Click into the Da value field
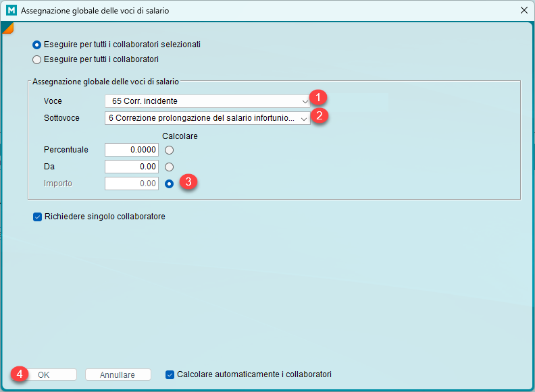Viewport: 535px width, 392px height. coord(132,167)
